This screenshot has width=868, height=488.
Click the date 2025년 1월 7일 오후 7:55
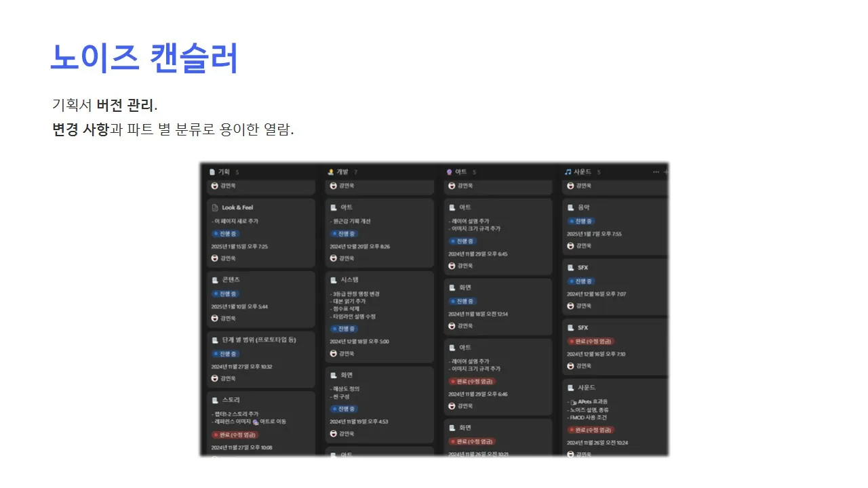(594, 234)
